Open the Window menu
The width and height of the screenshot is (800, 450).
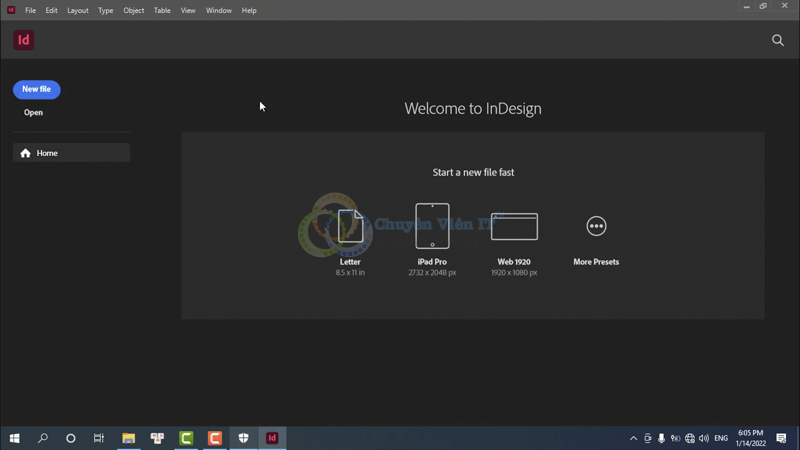pyautogui.click(x=218, y=10)
